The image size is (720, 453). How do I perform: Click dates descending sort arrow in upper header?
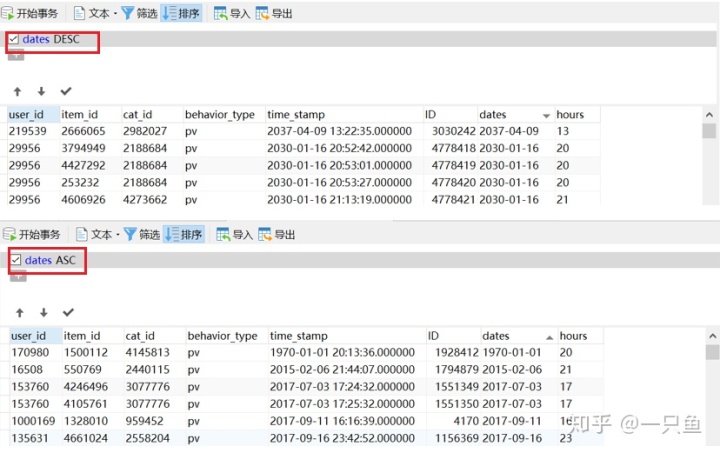point(546,116)
